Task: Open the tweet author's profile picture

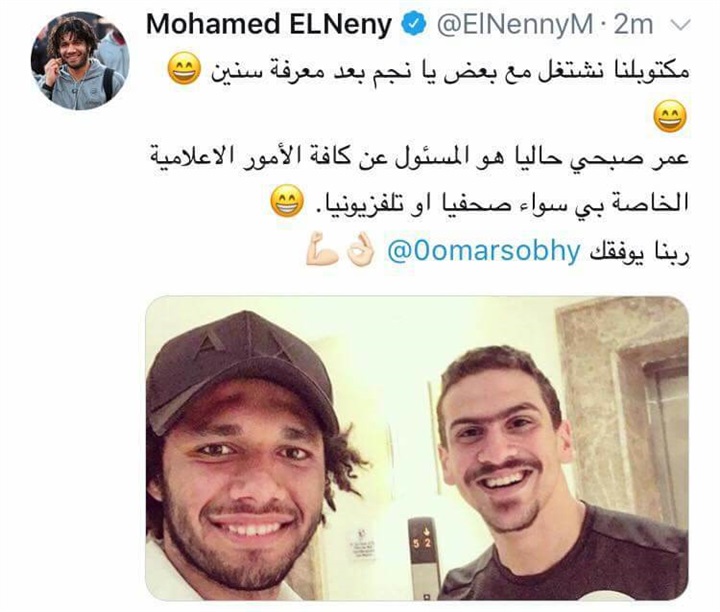Action: pyautogui.click(x=80, y=61)
